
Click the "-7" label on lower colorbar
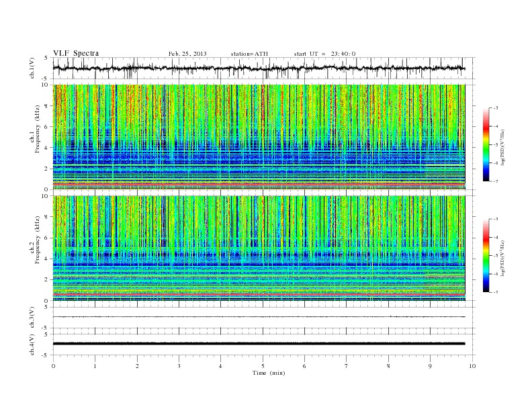pyautogui.click(x=496, y=292)
